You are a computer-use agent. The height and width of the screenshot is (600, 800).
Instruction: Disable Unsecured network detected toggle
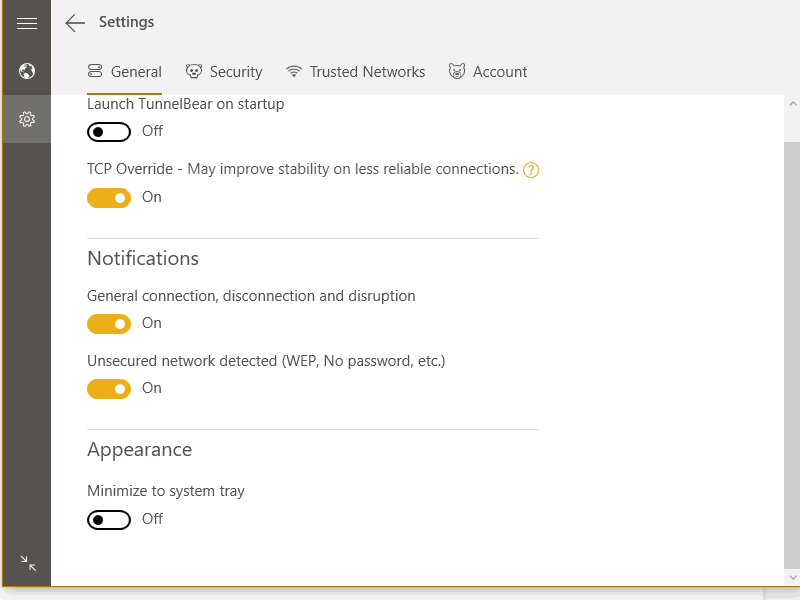pos(109,389)
